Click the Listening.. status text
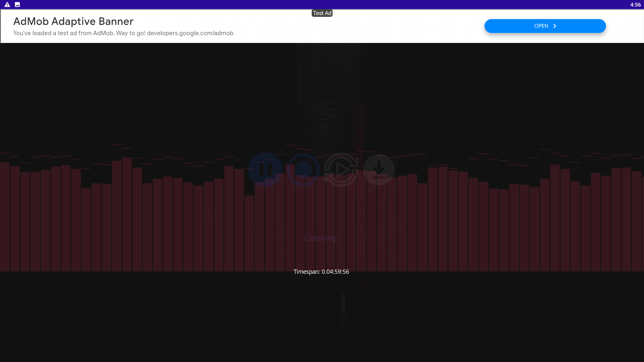This screenshot has height=362, width=644. click(322, 238)
